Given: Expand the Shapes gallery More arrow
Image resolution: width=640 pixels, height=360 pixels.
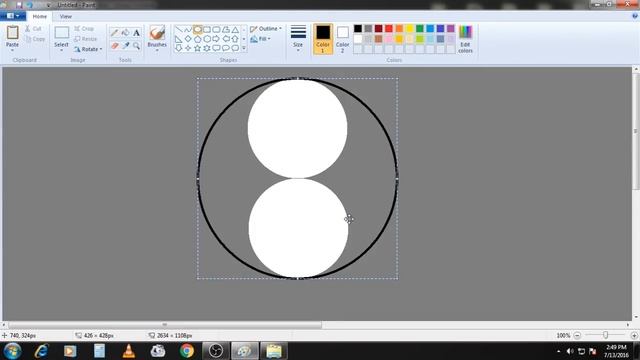Looking at the screenshot, I should point(244,48).
